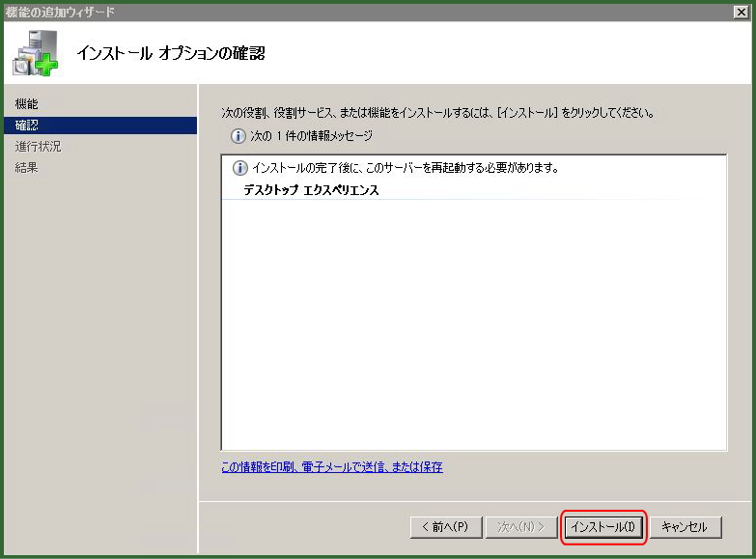Image resolution: width=756 pixels, height=559 pixels.
Task: Click the Add Features wizard server icon
Action: (x=35, y=52)
